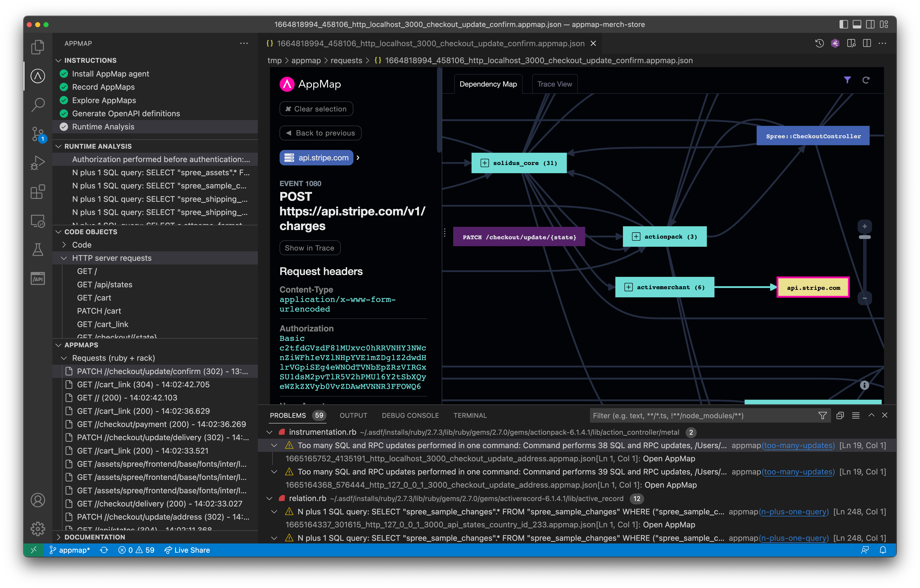Switch to Dependency Map tab
This screenshot has width=920, height=588.
(x=488, y=84)
